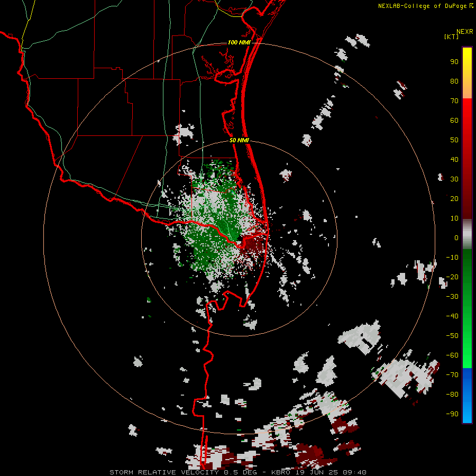The image size is (476, 476).
Task: Click the 60 value on velocity scale
Action: pos(454,121)
